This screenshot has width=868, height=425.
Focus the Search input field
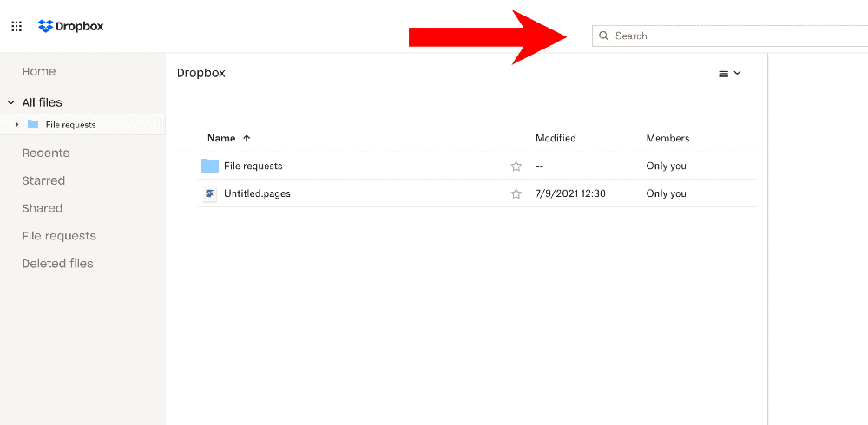[730, 36]
